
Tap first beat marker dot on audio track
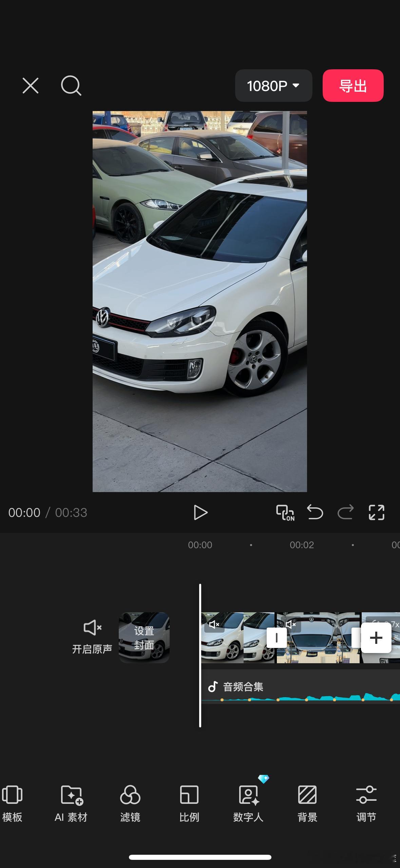click(222, 700)
